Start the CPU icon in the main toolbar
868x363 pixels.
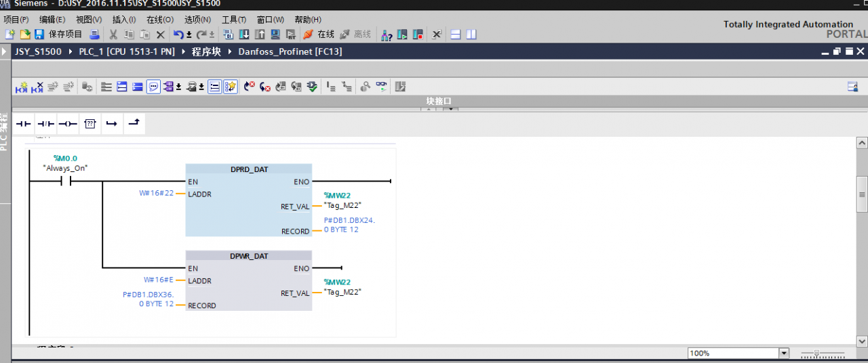(403, 34)
